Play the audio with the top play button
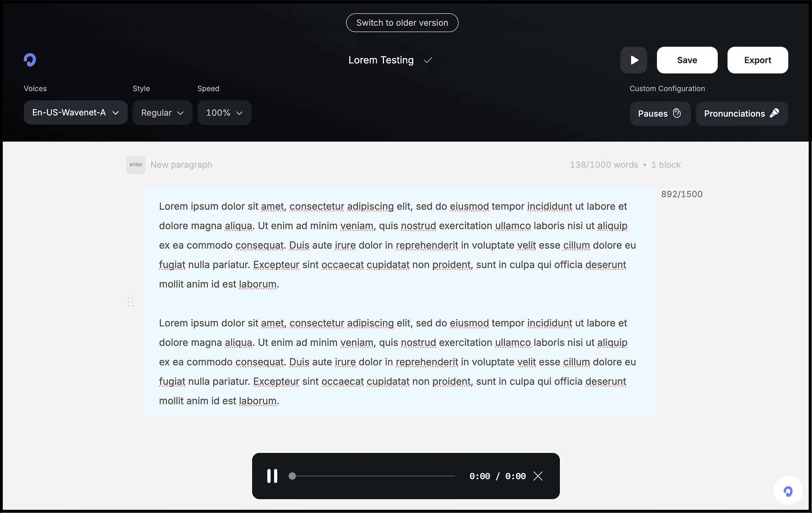This screenshot has height=513, width=812. click(634, 60)
